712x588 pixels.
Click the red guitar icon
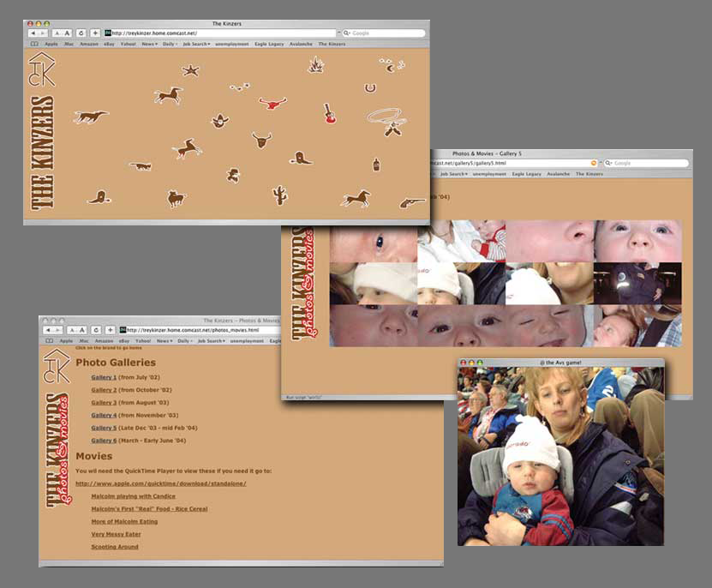329,113
